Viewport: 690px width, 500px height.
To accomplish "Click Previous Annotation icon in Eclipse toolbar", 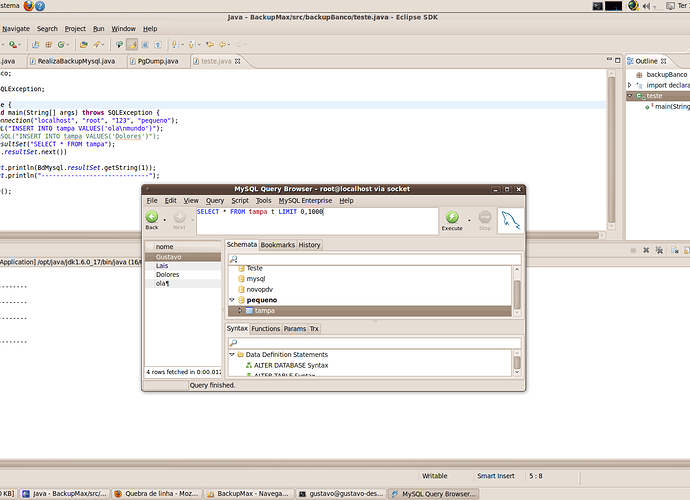I will point(192,44).
